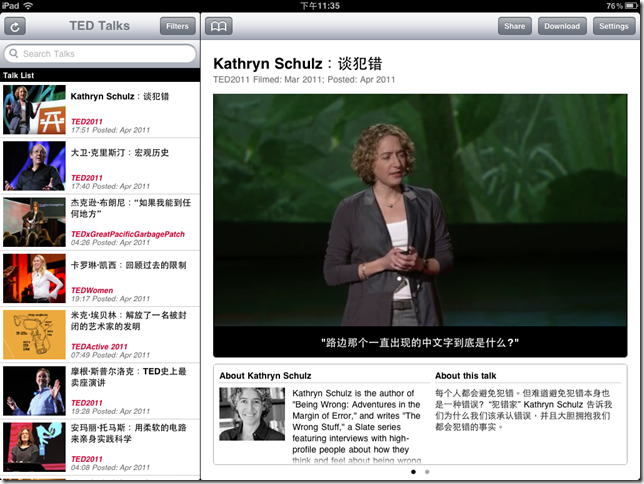Viewport: 644px width, 484px height.
Task: Click the magnifier icon in search box
Action: click(14, 53)
